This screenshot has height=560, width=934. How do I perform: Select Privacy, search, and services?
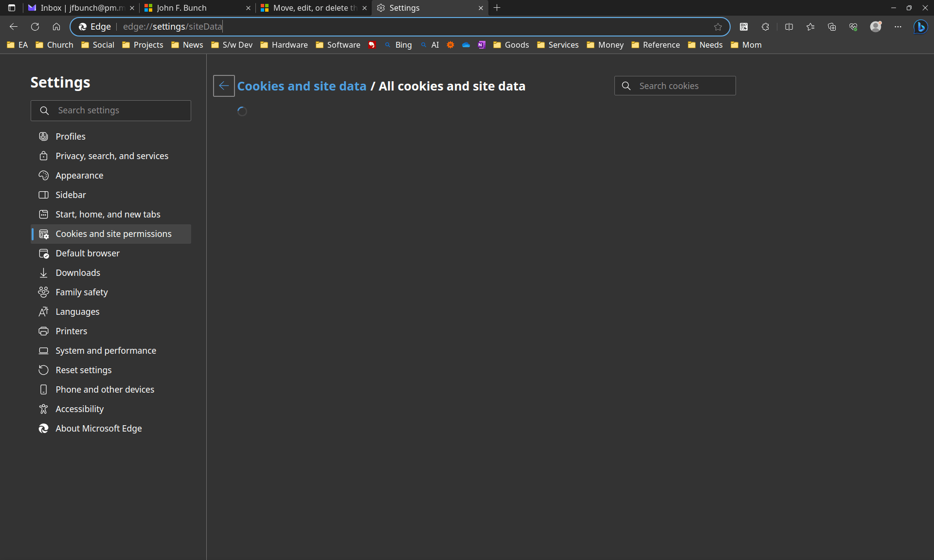click(x=112, y=156)
